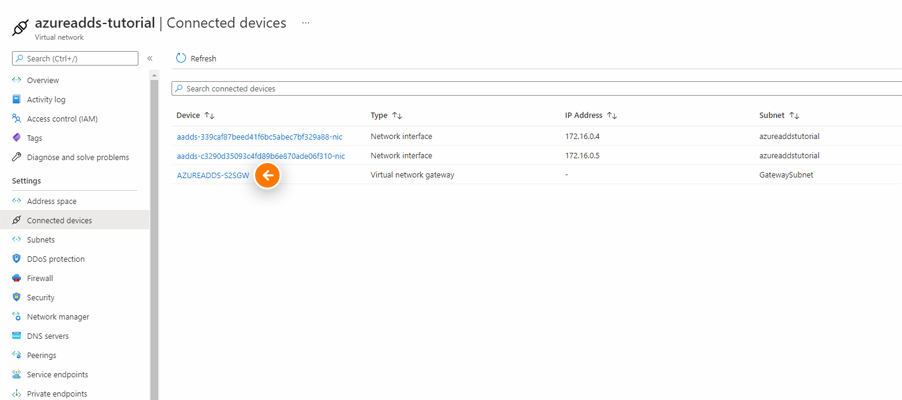Viewport: 902px width, 400px height.
Task: Select Network interface type for 172.16.0.5 row
Action: 401,155
